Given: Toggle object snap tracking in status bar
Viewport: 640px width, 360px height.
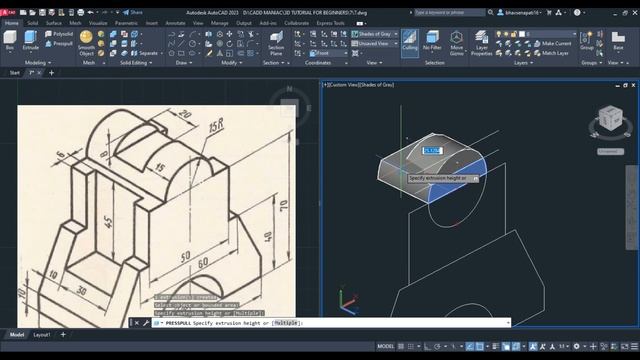Looking at the screenshot, I should pyautogui.click(x=470, y=347).
